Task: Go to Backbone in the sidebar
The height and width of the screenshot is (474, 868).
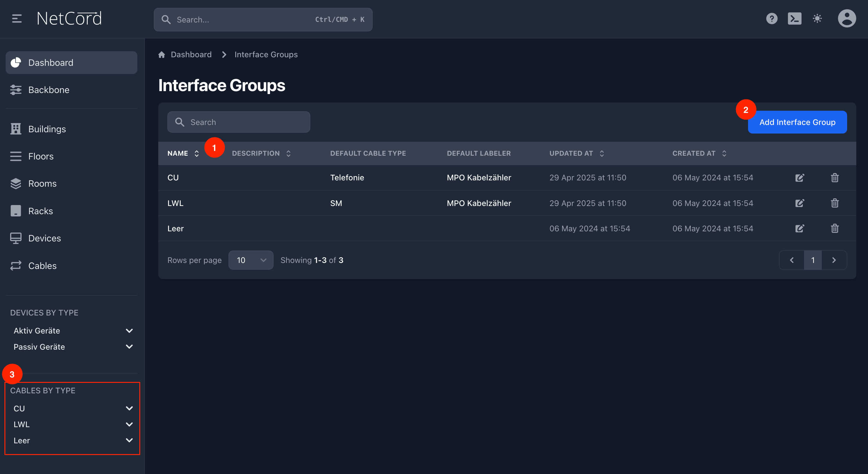Action: coord(48,90)
